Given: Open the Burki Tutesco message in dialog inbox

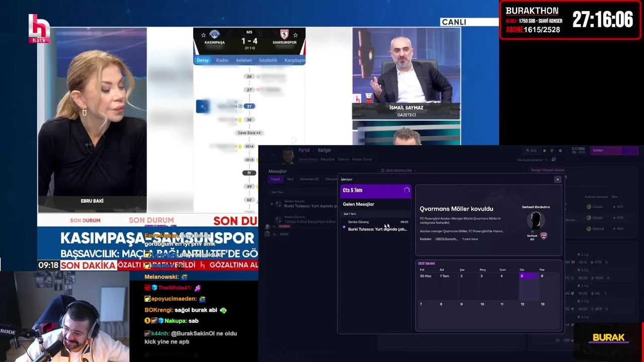Looking at the screenshot, I should coord(376,226).
